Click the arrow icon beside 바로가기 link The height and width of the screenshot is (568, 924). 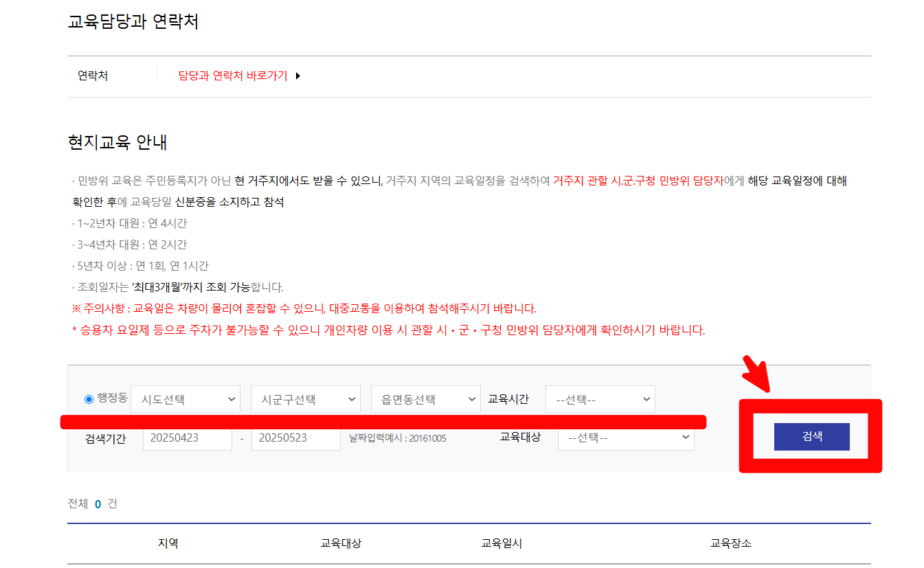tap(297, 76)
